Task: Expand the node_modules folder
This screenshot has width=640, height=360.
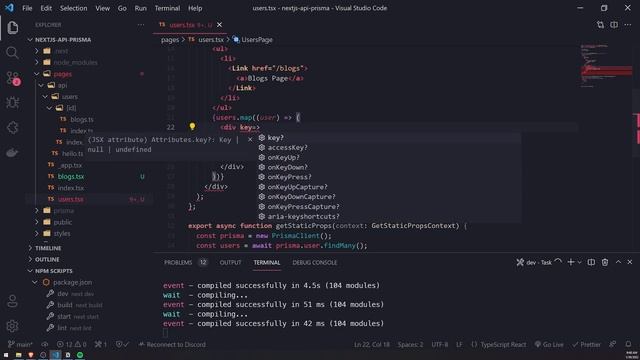Action: pos(76,62)
